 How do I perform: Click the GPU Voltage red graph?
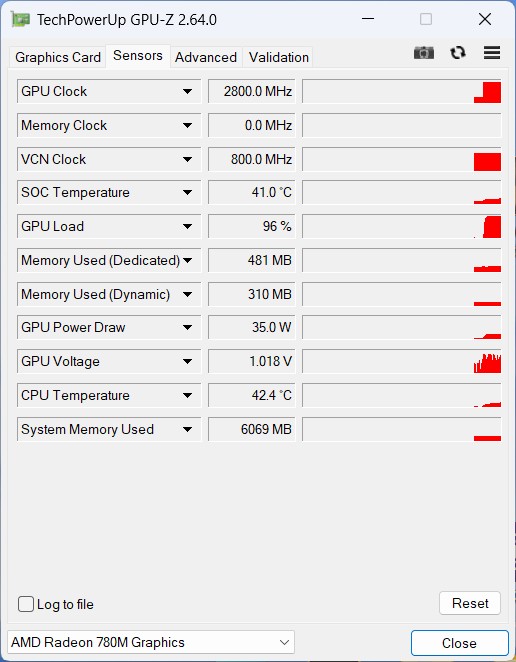tap(487, 363)
